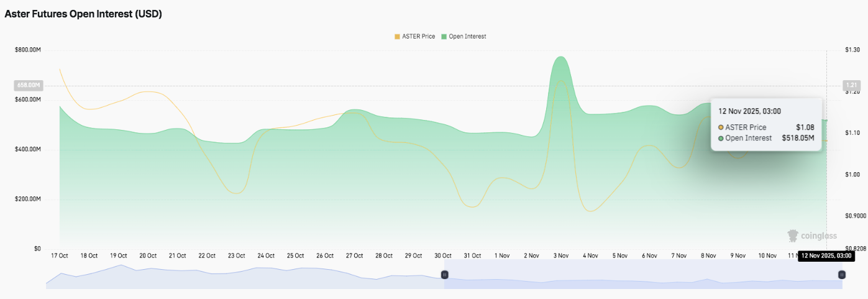Toggle the ASTER Price series legend label

419,37
